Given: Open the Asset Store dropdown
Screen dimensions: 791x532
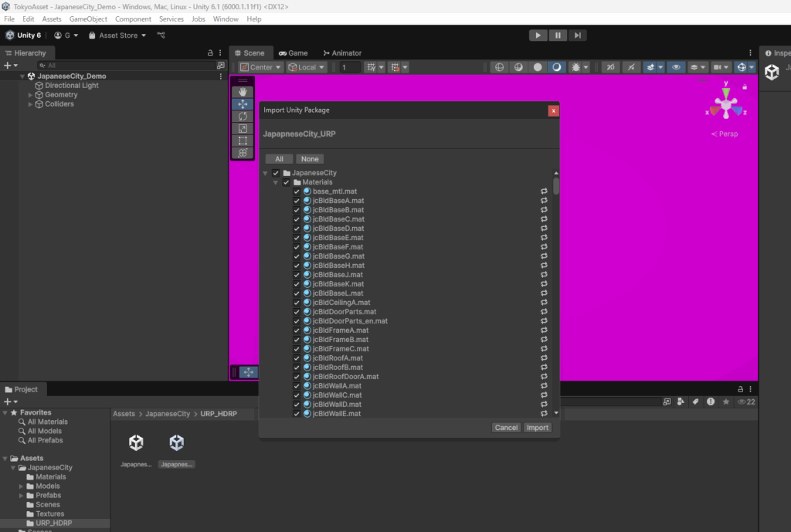Looking at the screenshot, I should 117,36.
